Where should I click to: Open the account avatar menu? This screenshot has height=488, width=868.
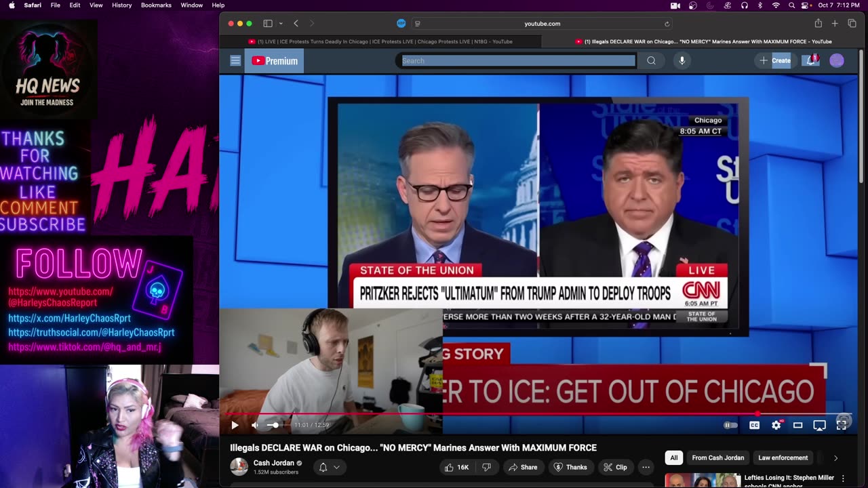(x=837, y=60)
